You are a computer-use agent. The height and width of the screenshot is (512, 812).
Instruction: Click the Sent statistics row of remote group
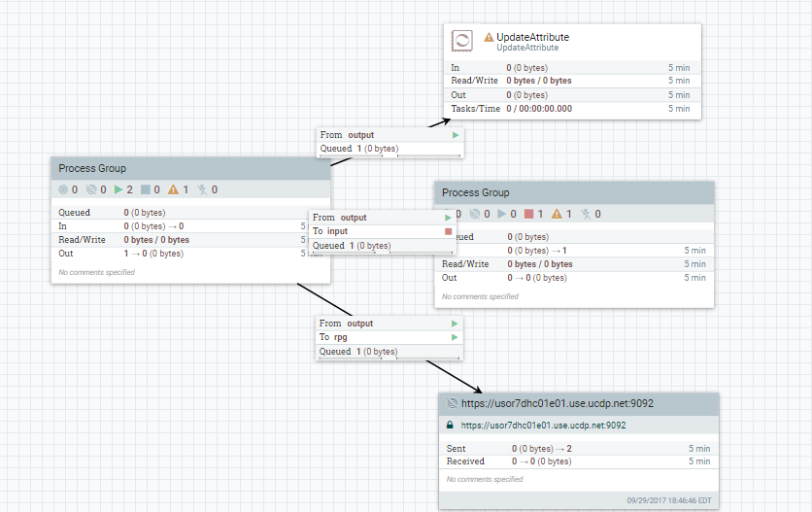pos(578,448)
